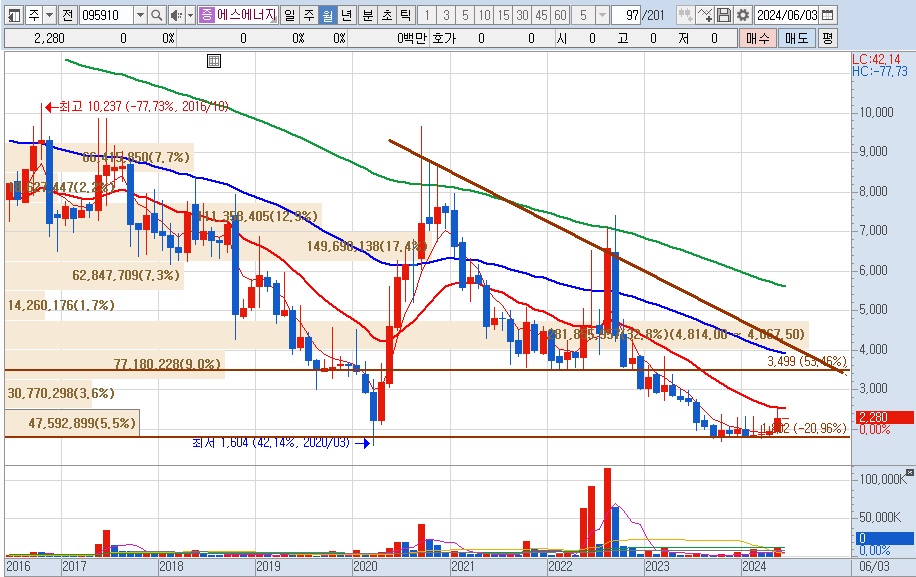Click the blue 매도 sell button
The height and width of the screenshot is (577, 916).
click(x=797, y=39)
